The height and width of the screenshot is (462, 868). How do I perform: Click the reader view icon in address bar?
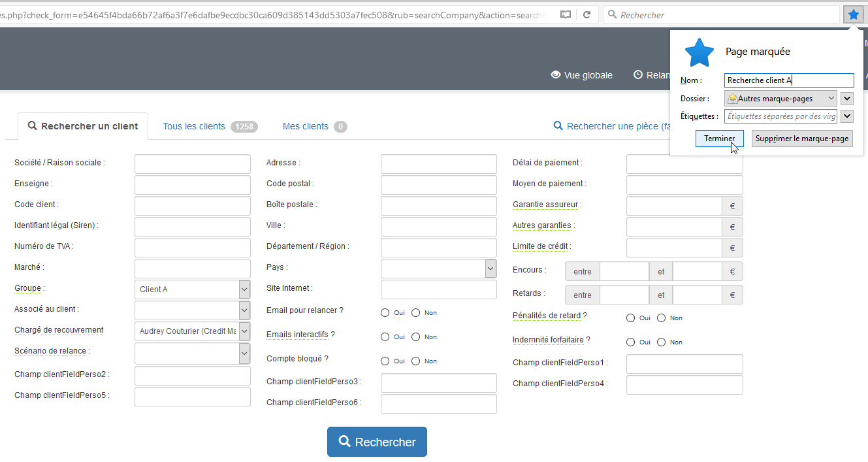pos(566,14)
